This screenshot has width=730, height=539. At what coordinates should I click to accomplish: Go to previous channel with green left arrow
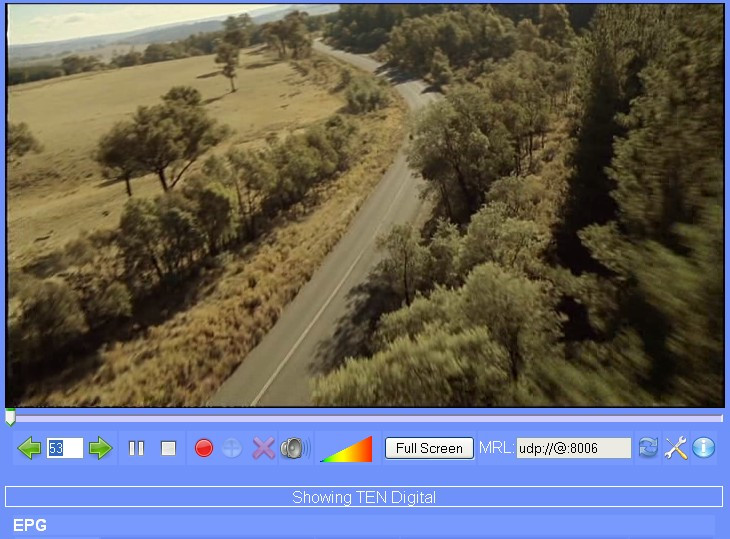coord(29,448)
